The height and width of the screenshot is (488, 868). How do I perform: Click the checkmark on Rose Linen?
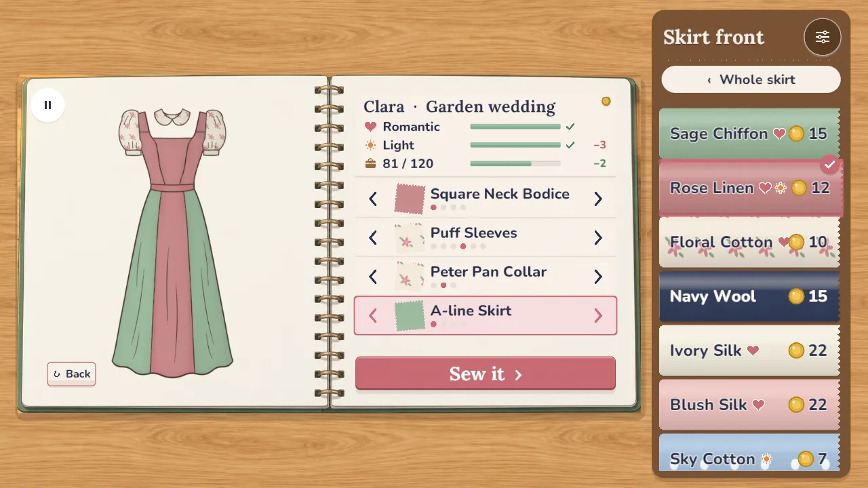(x=829, y=165)
